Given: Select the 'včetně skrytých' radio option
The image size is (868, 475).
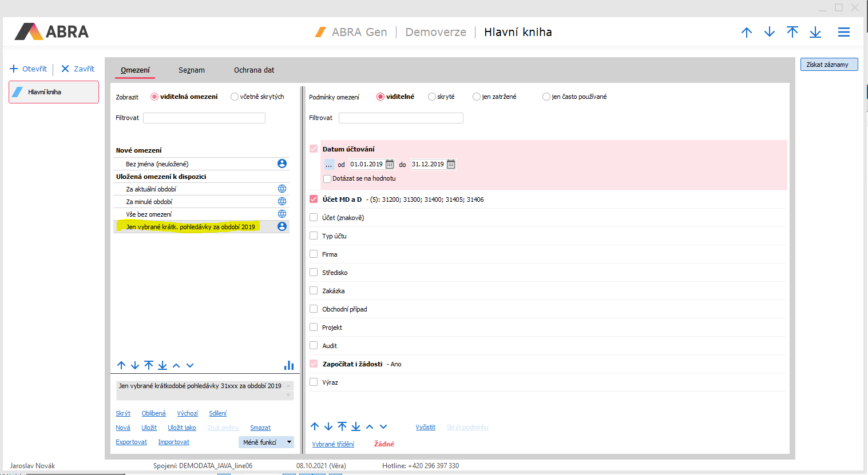Looking at the screenshot, I should point(235,97).
